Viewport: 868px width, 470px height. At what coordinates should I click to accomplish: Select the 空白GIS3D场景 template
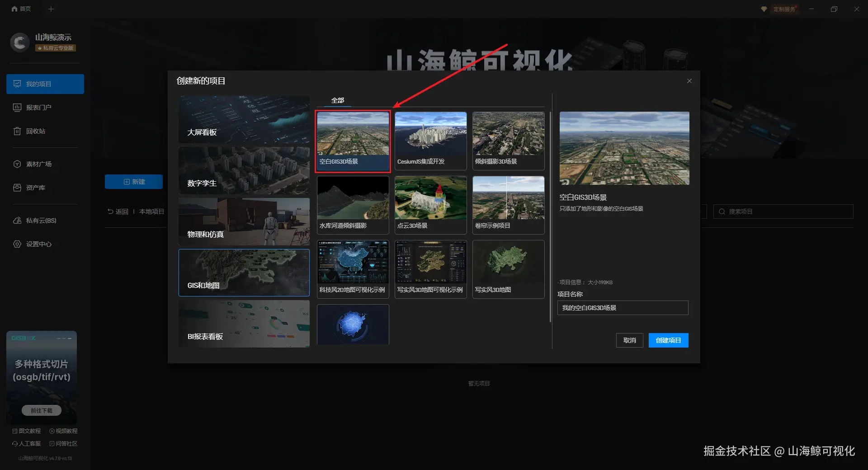353,141
